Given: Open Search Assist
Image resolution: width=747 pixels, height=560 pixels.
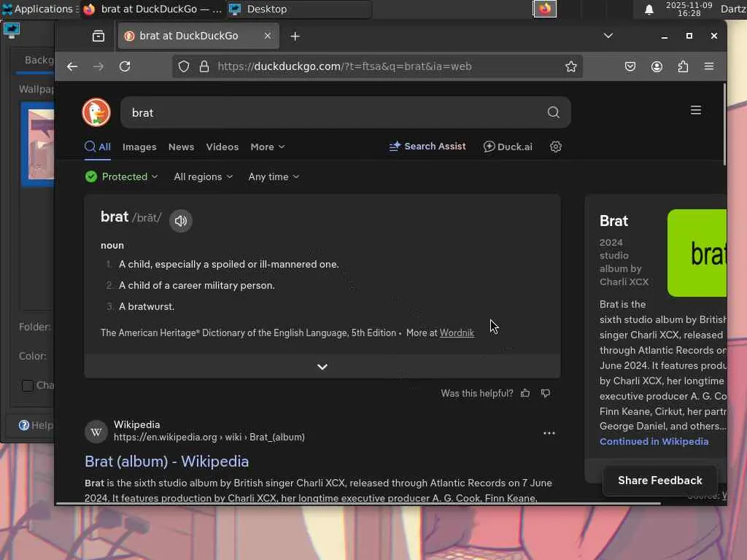Looking at the screenshot, I should pos(427,147).
